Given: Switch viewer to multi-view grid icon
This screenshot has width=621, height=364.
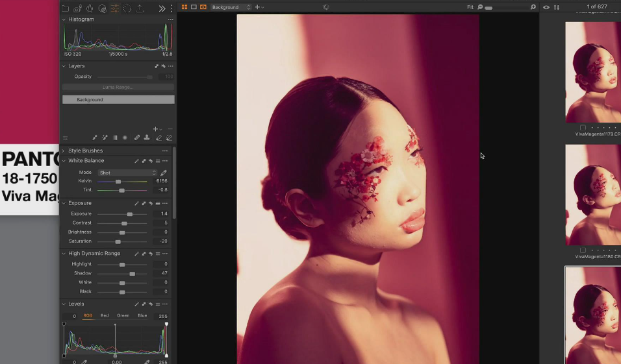Looking at the screenshot, I should point(184,7).
